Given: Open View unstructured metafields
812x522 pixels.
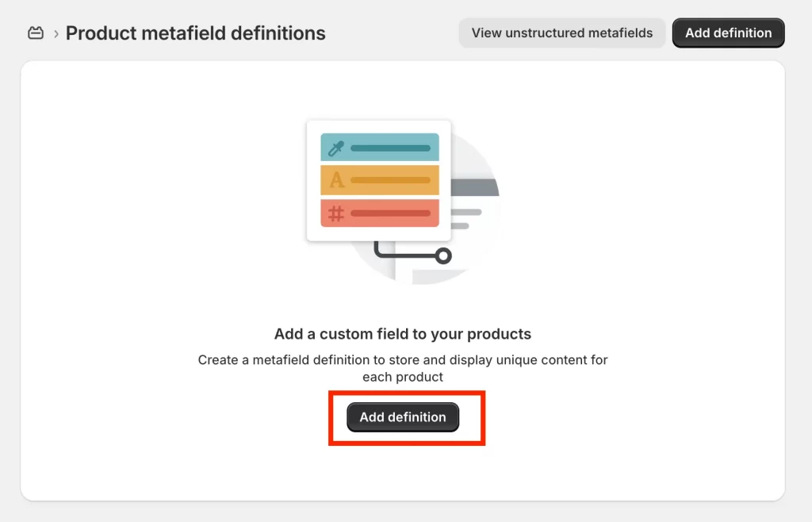Looking at the screenshot, I should (x=562, y=33).
